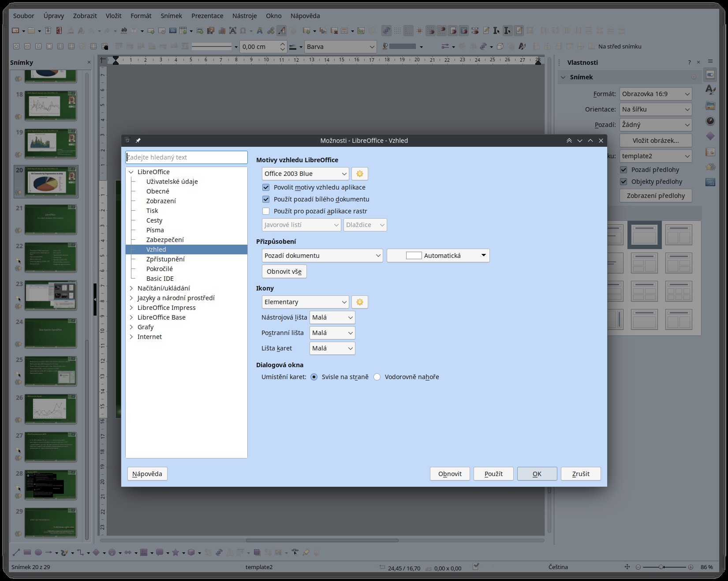
Task: Expand the Načítání/ukládání tree node
Action: click(x=131, y=288)
